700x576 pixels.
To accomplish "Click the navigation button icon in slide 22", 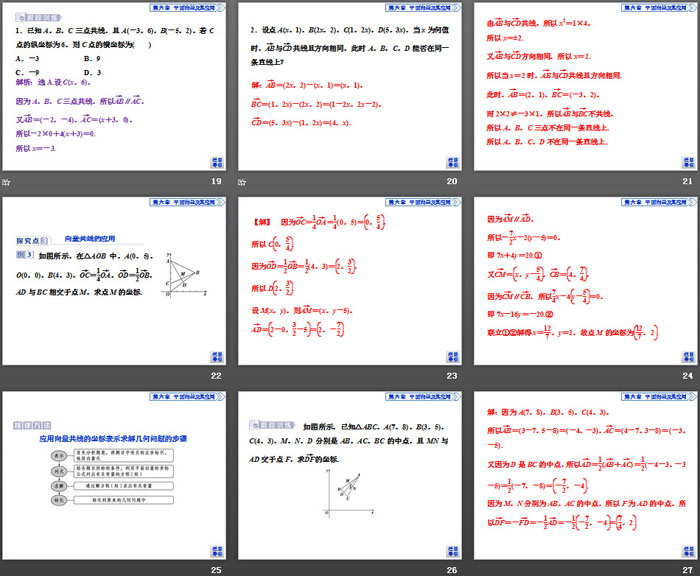I will [217, 357].
